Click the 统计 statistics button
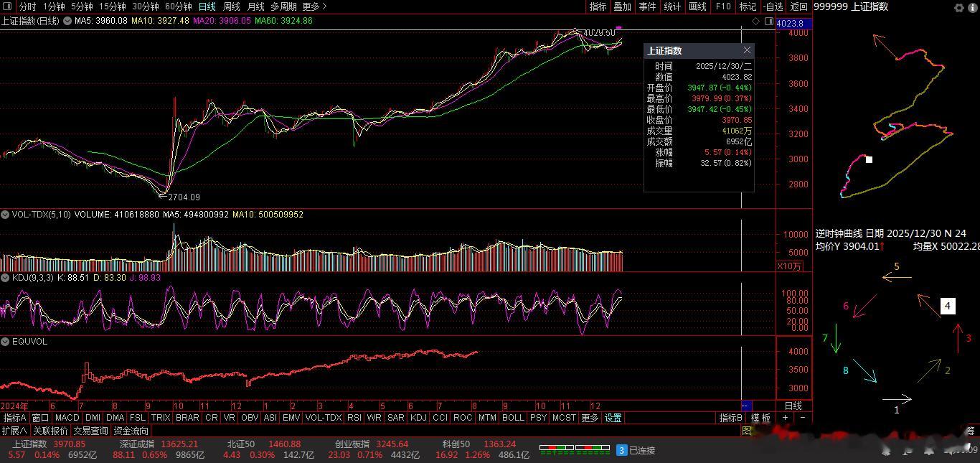This screenshot has width=980, height=463. click(x=672, y=6)
